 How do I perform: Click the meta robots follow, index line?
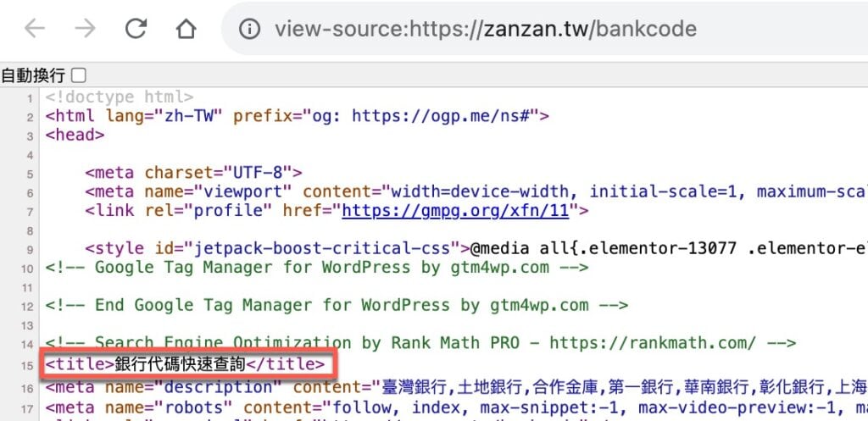pos(456,407)
